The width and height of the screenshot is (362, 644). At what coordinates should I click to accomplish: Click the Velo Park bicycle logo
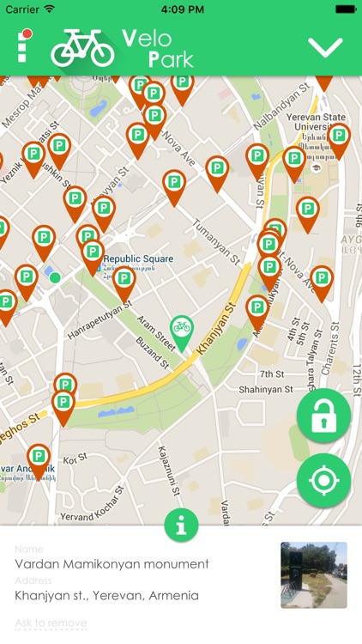point(82,48)
